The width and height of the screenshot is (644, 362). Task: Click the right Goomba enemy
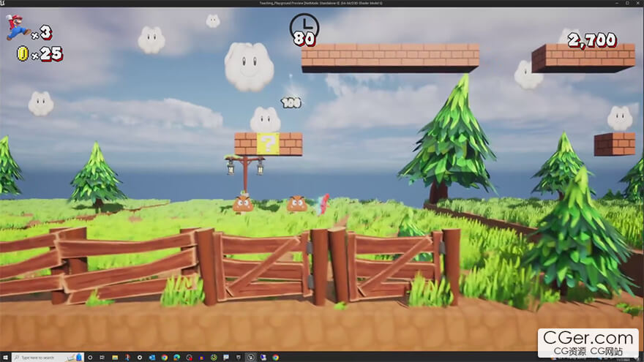tap(296, 203)
